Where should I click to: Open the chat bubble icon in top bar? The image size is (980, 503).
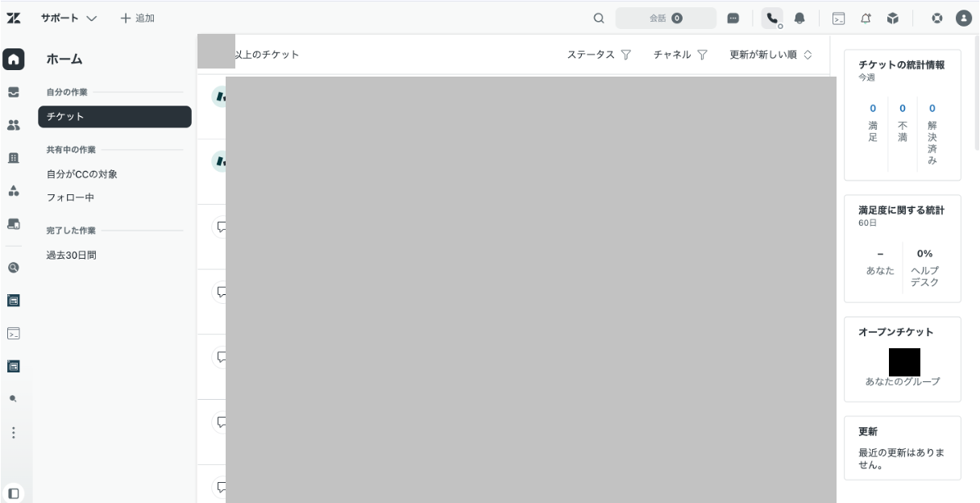pyautogui.click(x=733, y=18)
